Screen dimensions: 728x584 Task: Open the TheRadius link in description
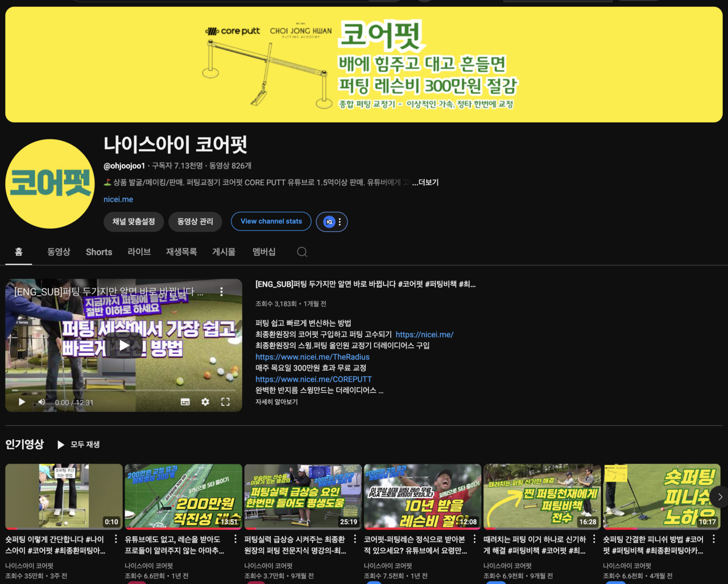(312, 357)
